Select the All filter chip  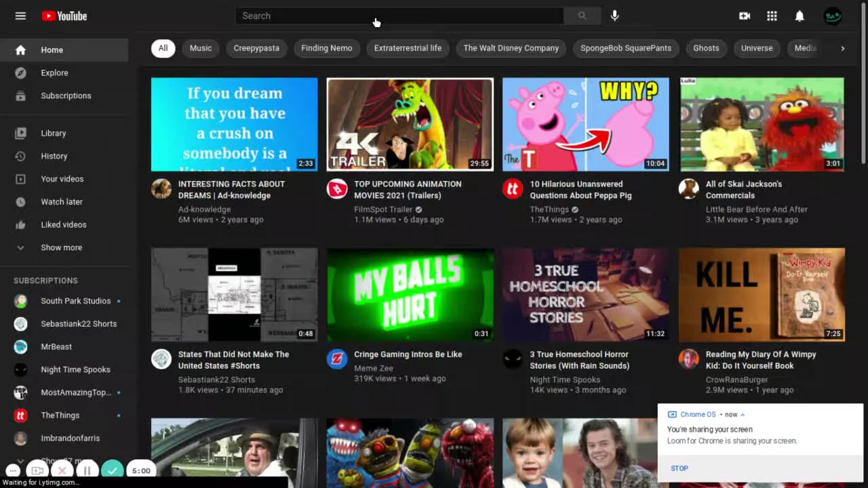pos(163,48)
